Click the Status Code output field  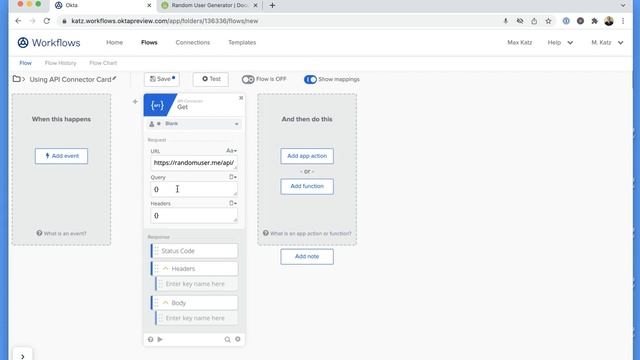(x=194, y=251)
